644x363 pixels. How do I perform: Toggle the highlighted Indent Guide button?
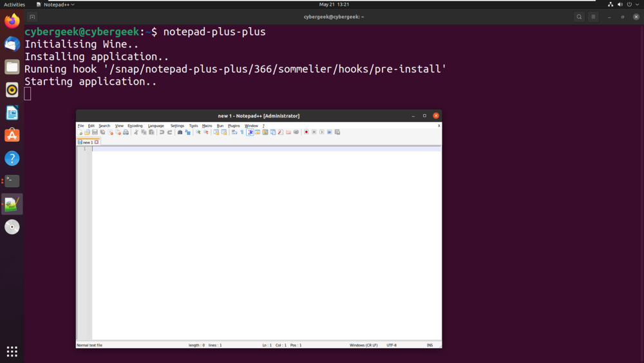point(250,132)
